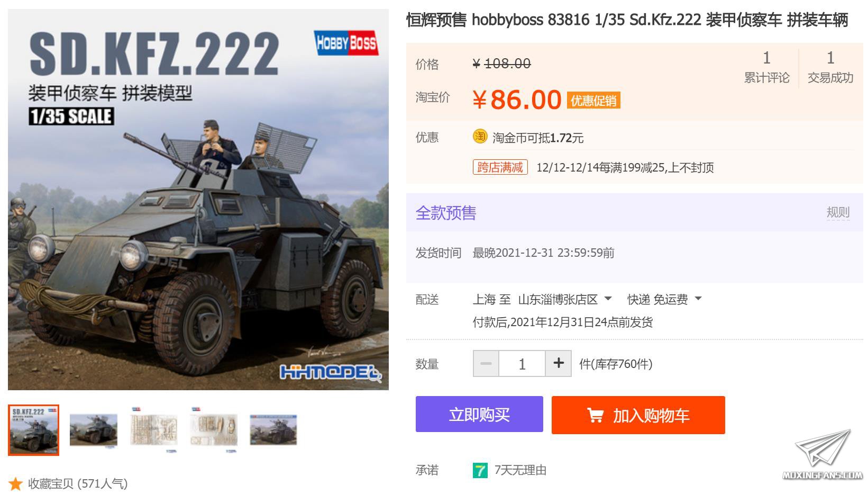Image resolution: width=868 pixels, height=494 pixels.
Task: Open the 规则 presale rules link
Action: point(838,212)
